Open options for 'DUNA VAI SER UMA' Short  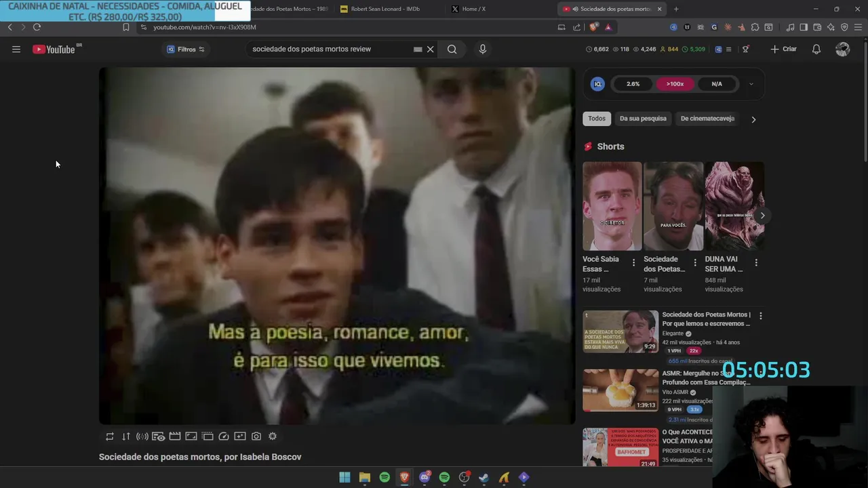click(756, 262)
